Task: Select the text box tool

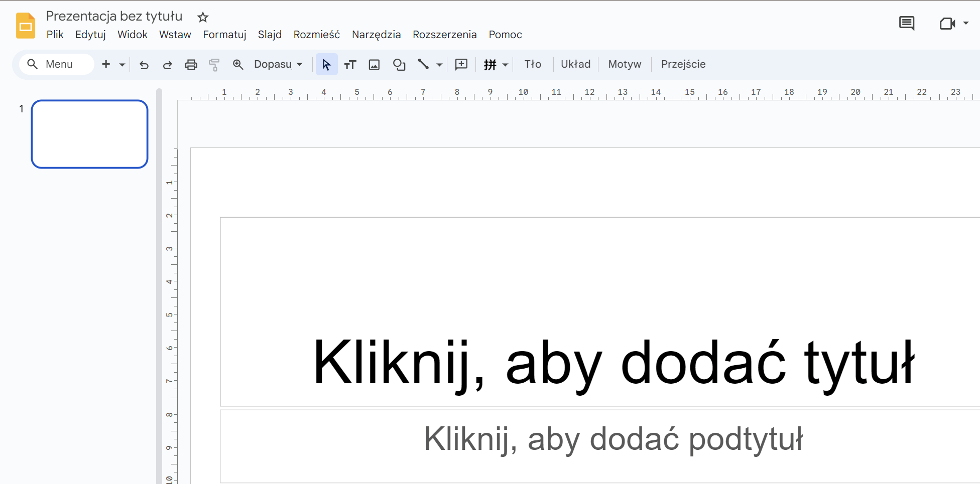Action: [350, 65]
